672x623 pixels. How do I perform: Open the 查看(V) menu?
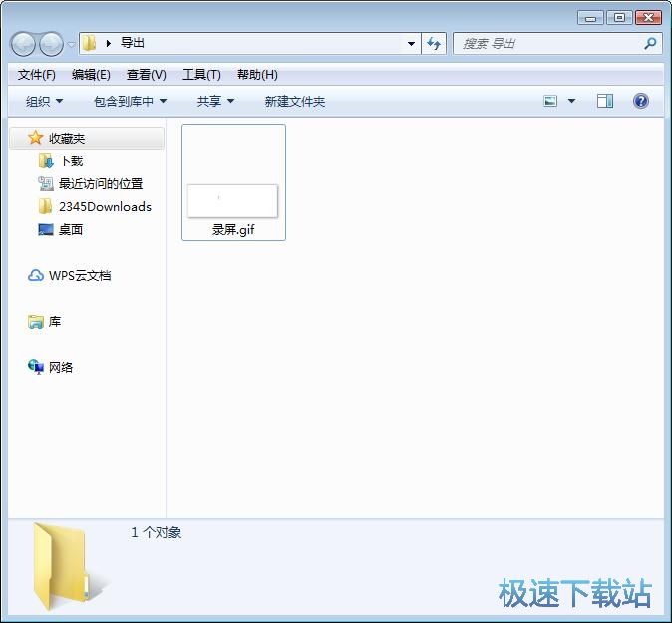(x=147, y=75)
